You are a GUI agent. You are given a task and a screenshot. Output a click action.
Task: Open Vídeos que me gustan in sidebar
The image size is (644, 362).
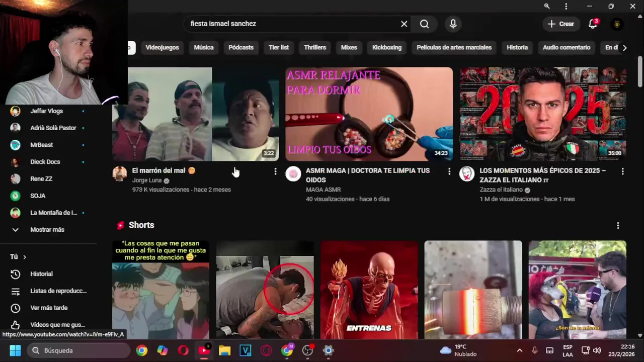pyautogui.click(x=48, y=325)
